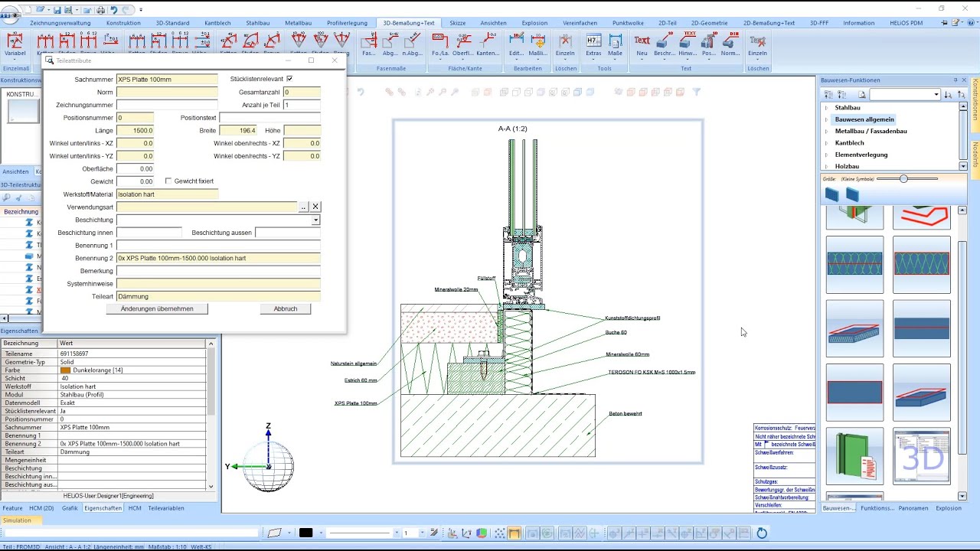The height and width of the screenshot is (551, 980).
Task: Expand the Kantblech tree node
Action: (x=826, y=143)
